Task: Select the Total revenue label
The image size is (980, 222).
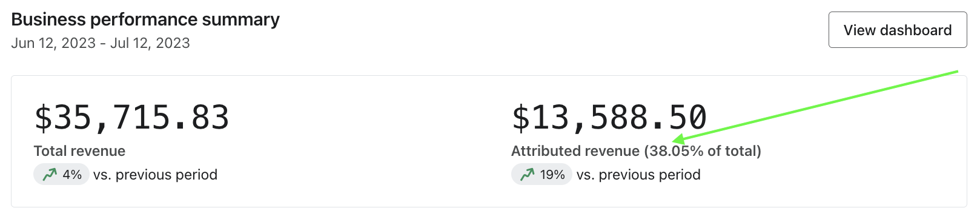Action: (79, 151)
